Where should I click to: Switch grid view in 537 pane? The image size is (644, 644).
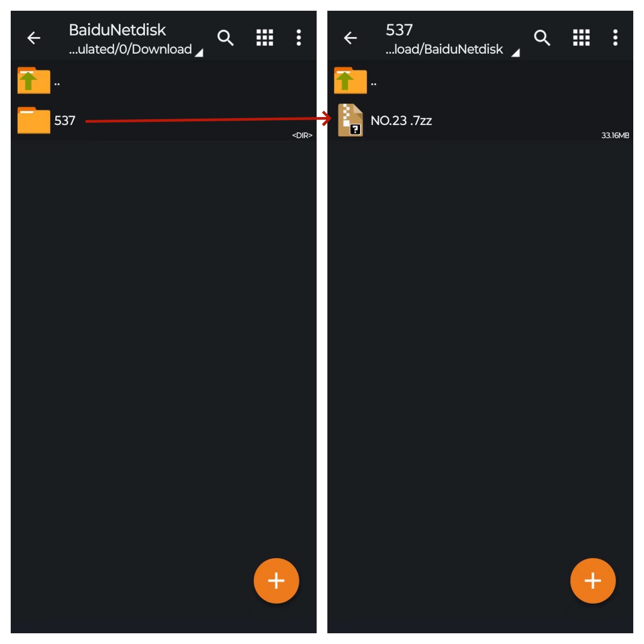click(x=581, y=38)
